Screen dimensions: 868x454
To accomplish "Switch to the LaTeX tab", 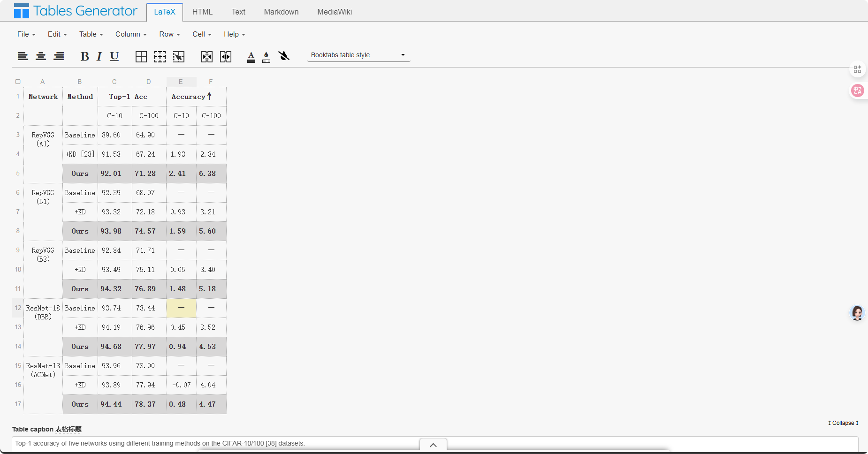I will point(165,12).
